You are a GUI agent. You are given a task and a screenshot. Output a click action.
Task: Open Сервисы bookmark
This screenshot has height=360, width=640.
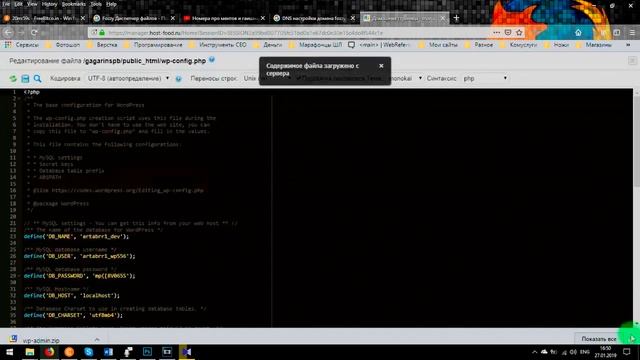coord(22,45)
